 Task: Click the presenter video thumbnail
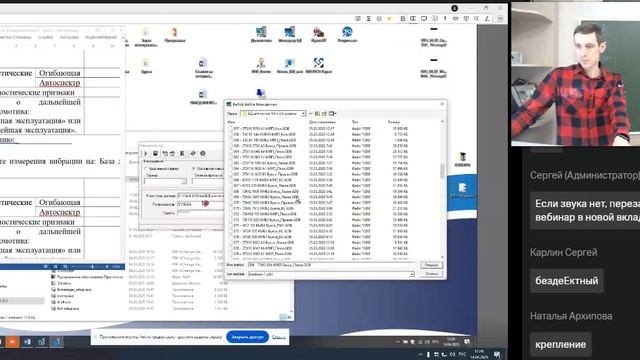[x=576, y=73]
